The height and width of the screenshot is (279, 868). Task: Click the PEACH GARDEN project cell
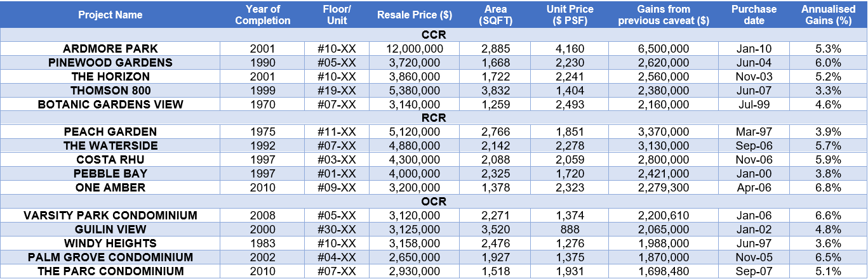[x=110, y=132]
